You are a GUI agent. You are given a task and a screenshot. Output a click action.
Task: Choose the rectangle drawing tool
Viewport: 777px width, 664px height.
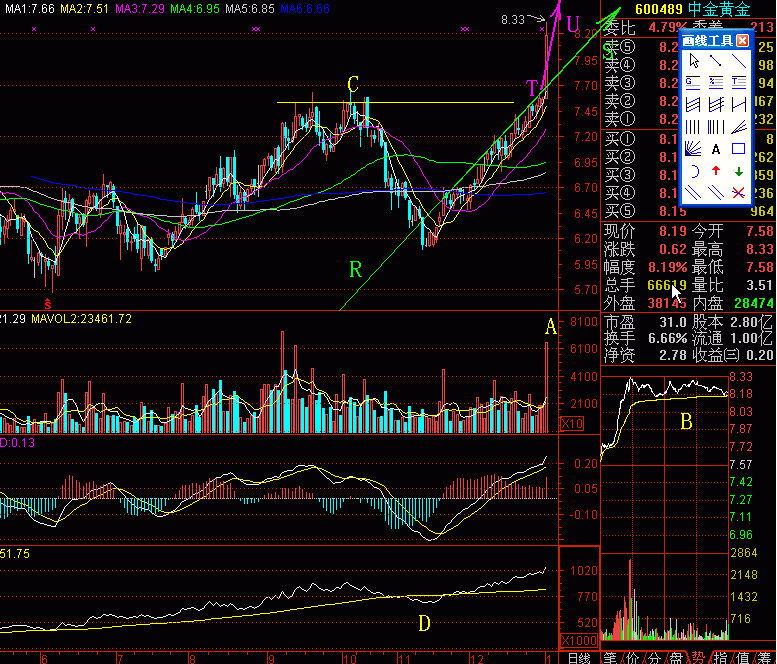739,148
